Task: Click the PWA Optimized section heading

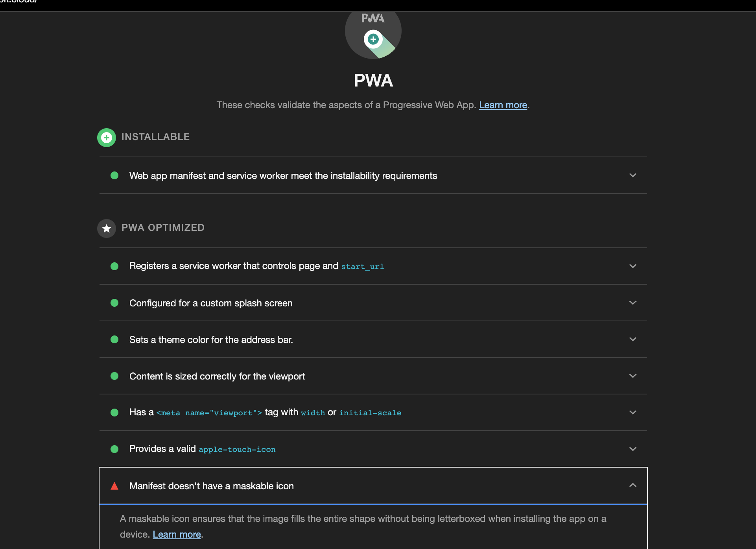Action: coord(163,228)
